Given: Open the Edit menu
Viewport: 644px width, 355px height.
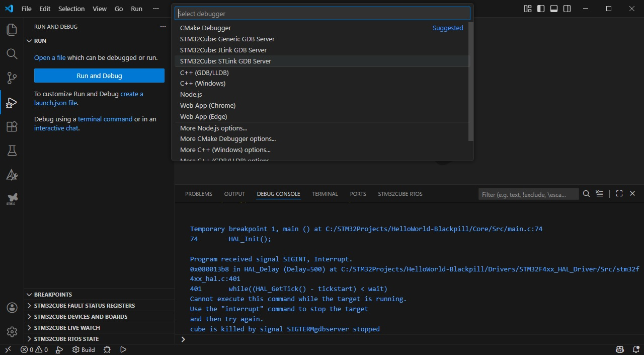Looking at the screenshot, I should 45,9.
